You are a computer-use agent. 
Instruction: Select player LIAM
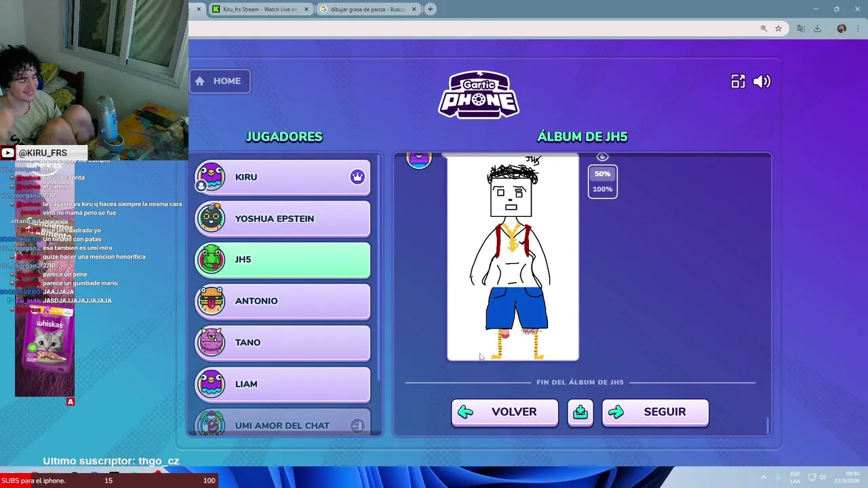tap(283, 384)
